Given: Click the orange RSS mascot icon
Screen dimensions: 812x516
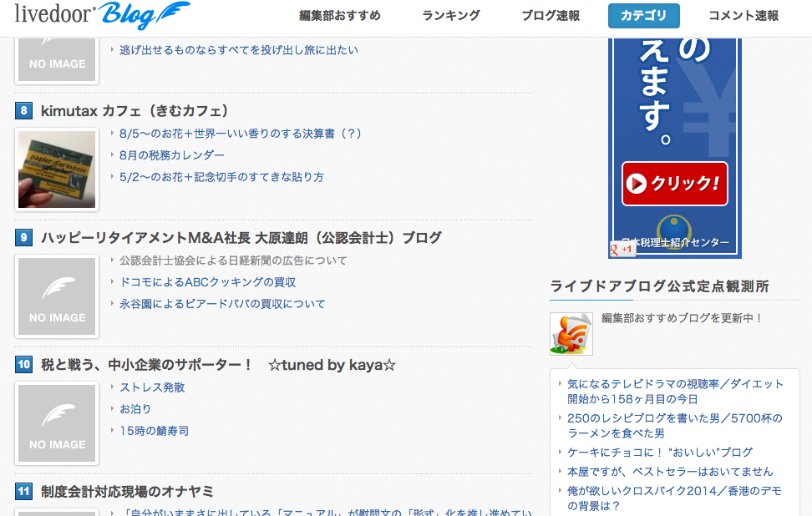Looking at the screenshot, I should tap(571, 334).
